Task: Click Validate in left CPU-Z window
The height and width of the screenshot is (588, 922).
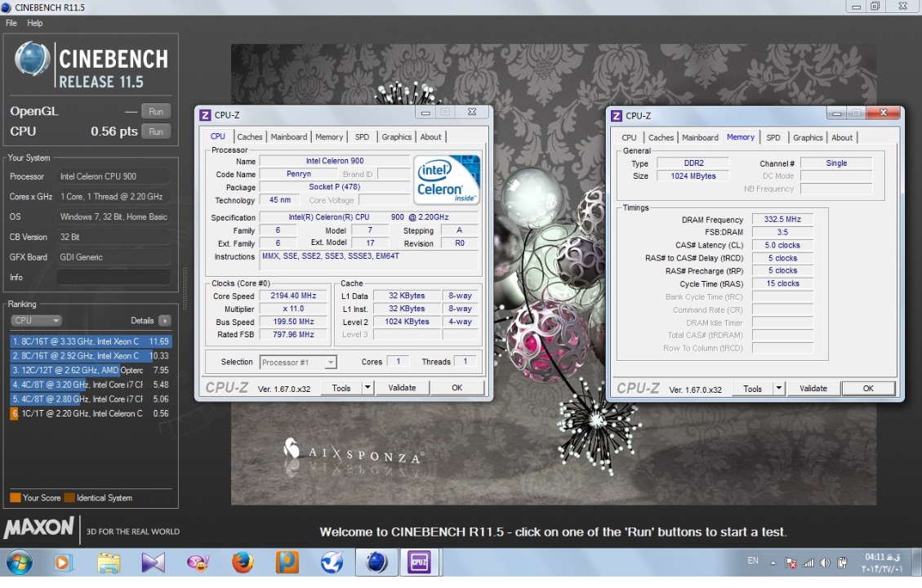Action: tap(402, 388)
